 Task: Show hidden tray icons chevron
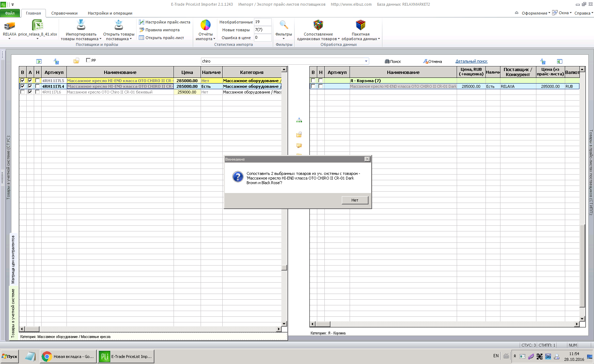[x=515, y=356]
